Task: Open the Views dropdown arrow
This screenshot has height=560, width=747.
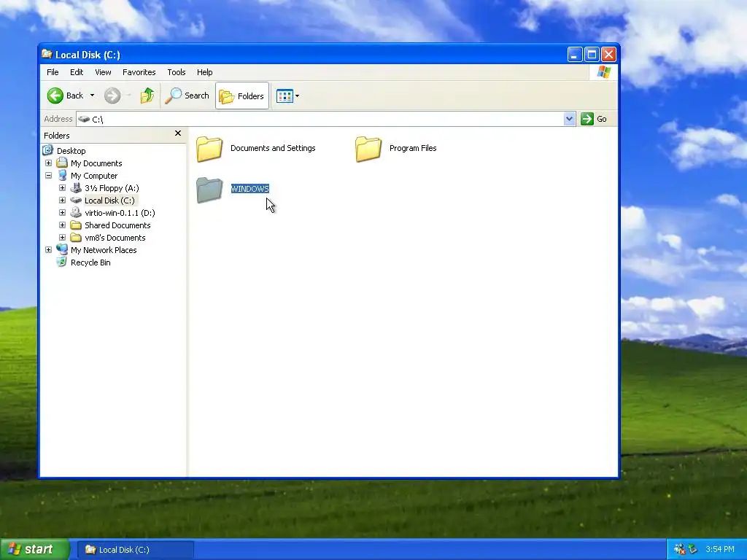Action: pyautogui.click(x=298, y=96)
